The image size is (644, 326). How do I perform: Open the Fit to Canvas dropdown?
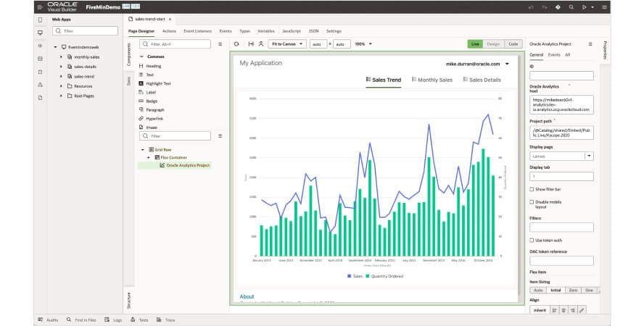(286, 44)
